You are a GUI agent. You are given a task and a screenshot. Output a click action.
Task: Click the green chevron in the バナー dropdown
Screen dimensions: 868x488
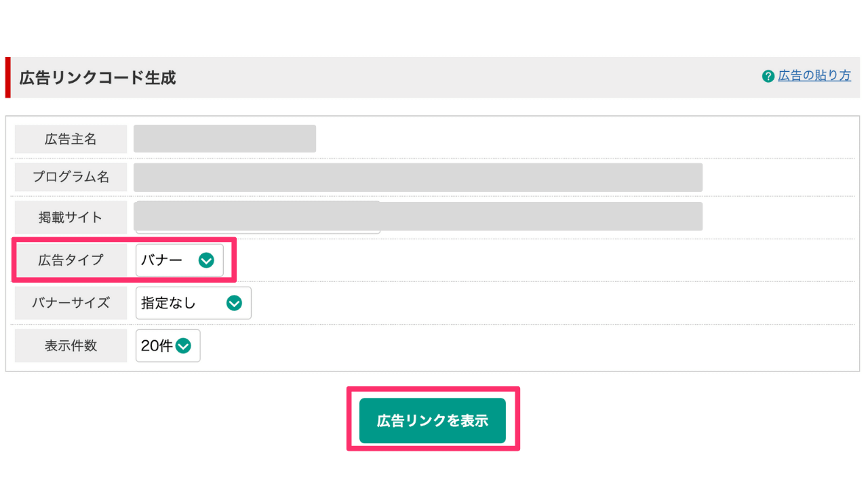coord(206,260)
